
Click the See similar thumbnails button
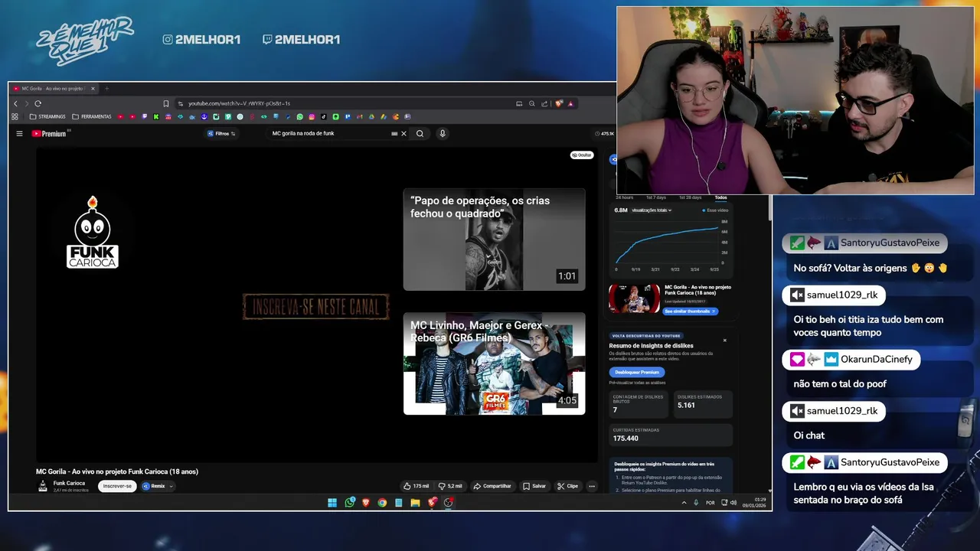[691, 311]
